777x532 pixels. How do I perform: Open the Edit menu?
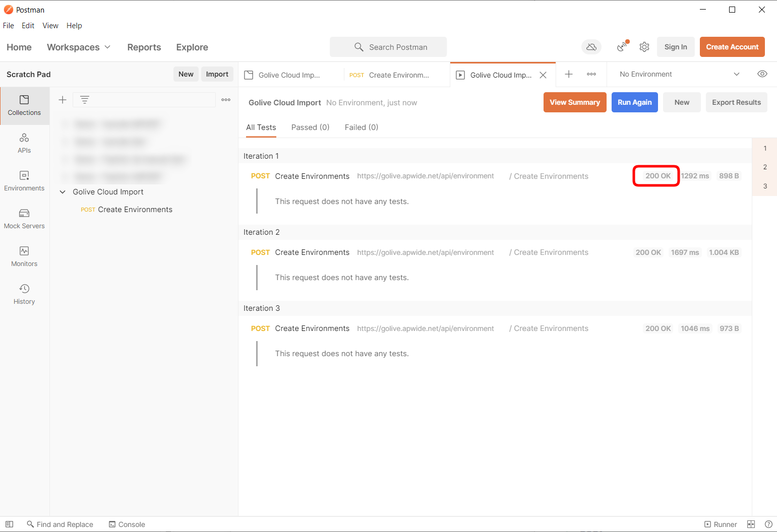click(x=28, y=26)
